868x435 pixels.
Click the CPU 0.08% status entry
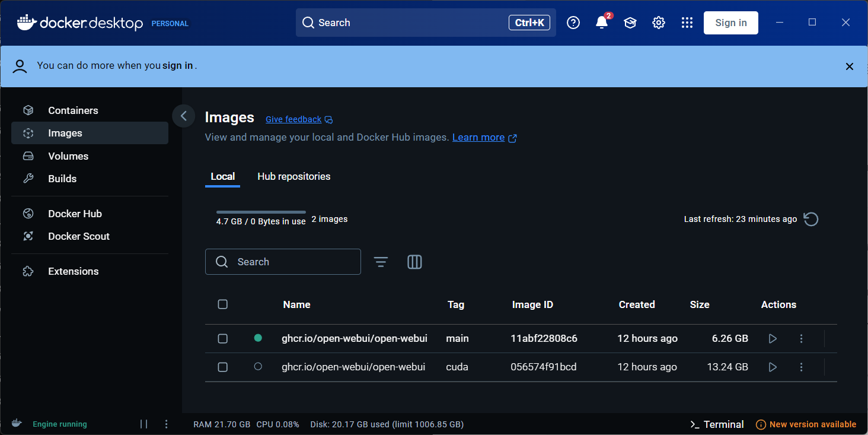278,424
